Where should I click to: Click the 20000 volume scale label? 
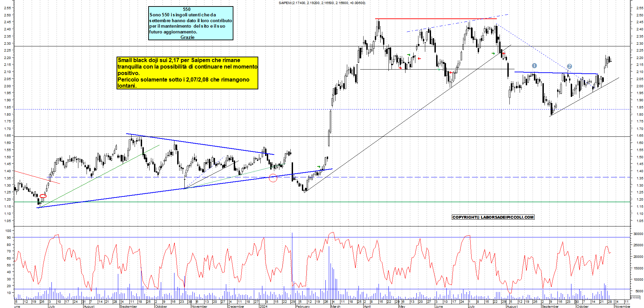coord(638,257)
